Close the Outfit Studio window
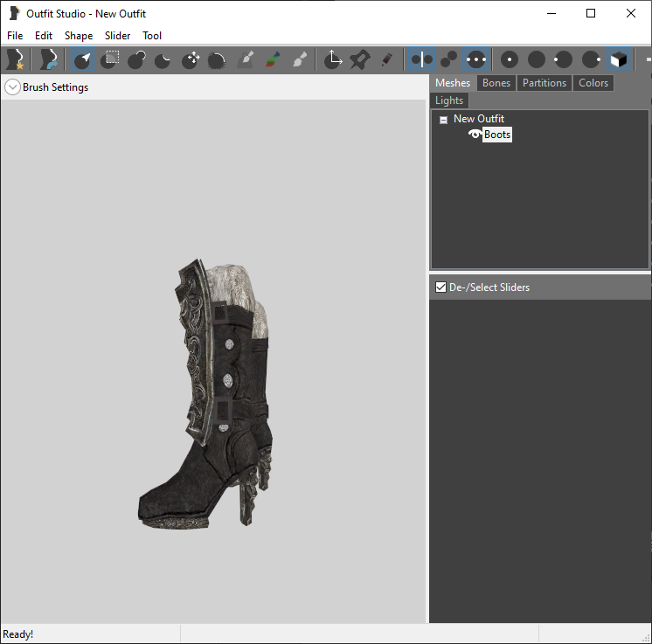 [x=631, y=13]
